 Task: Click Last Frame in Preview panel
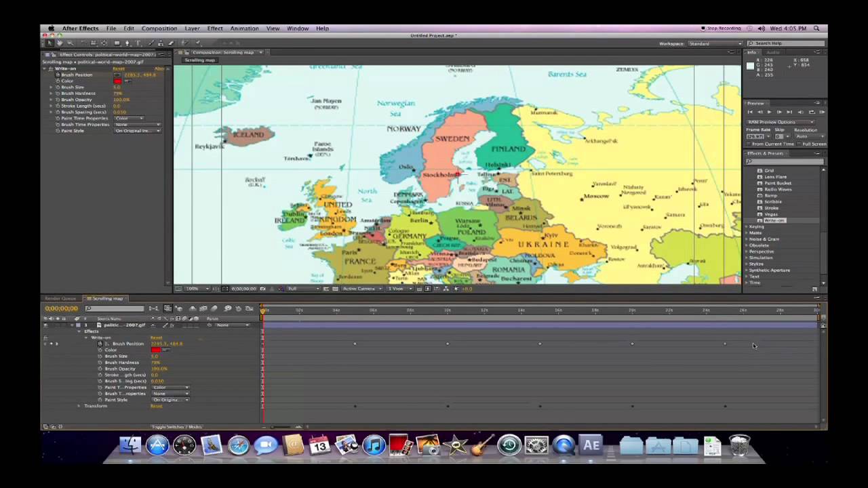tap(789, 112)
